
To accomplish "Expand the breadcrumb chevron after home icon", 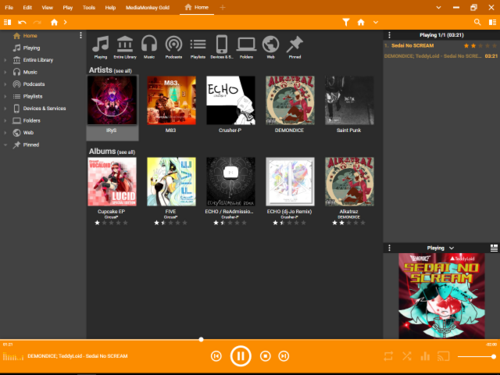I will [65, 22].
